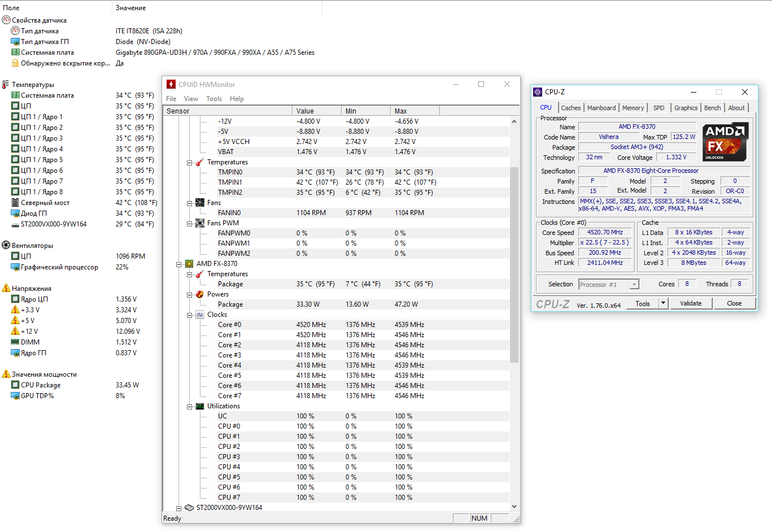The image size is (772, 532).
Task: Click the Значения мощности warning icon
Action: tap(6, 374)
